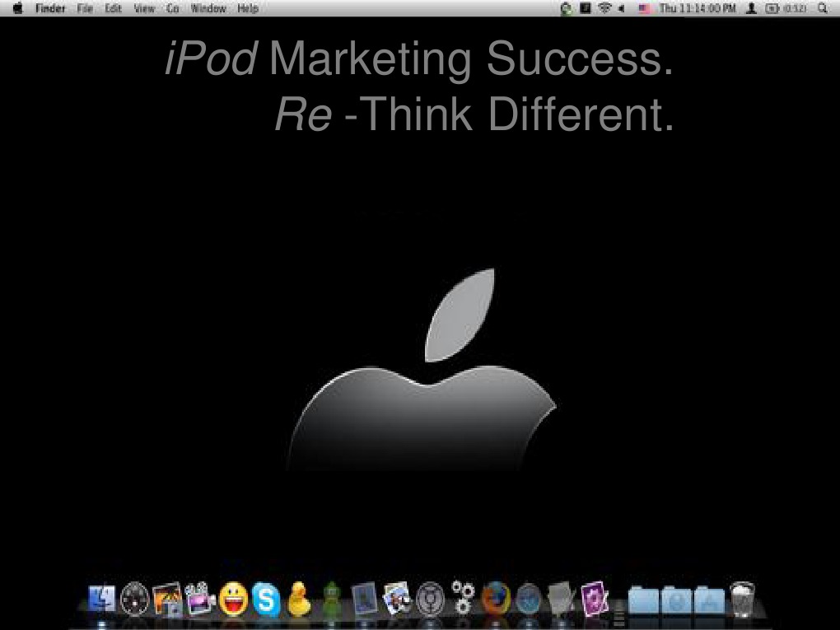Launch the iMovie camera icon
Viewport: 840px width, 630px height.
(199, 597)
